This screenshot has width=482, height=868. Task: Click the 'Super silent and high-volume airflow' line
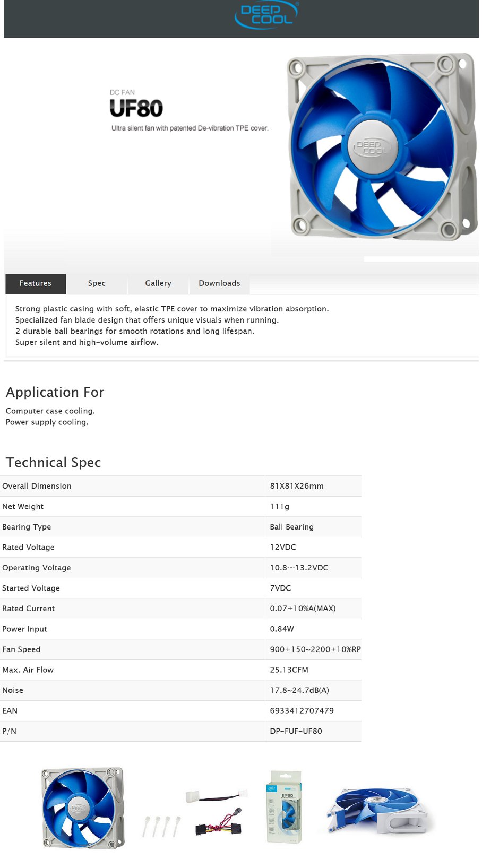[87, 342]
